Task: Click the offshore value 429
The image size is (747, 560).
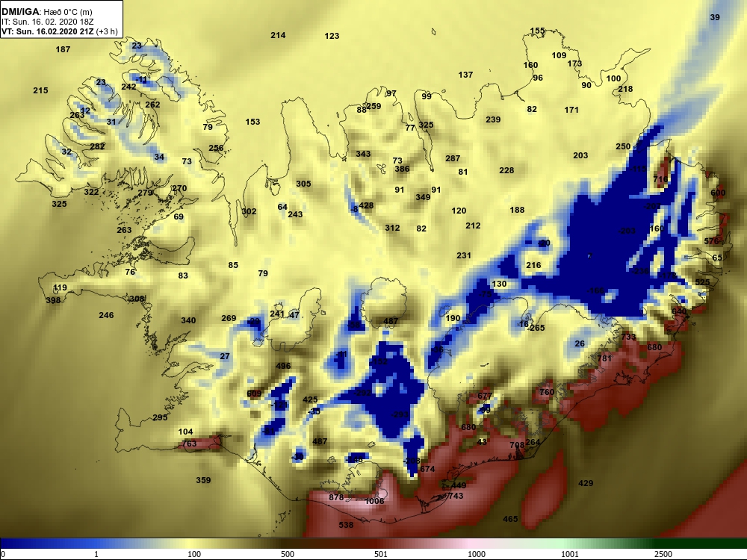Action: (x=586, y=483)
